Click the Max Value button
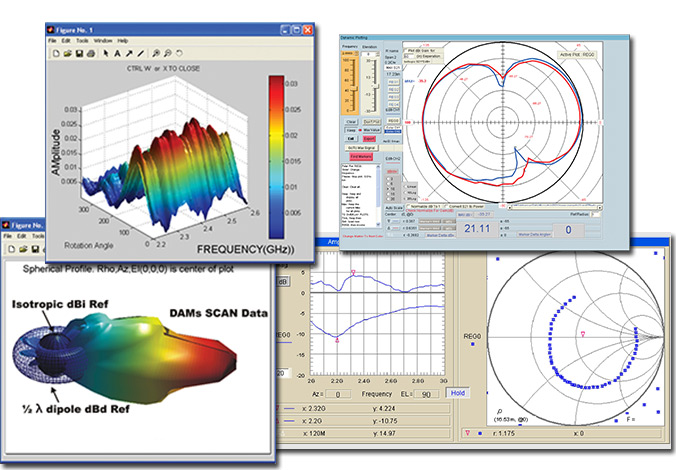This screenshot has height=470, width=676. coord(371,130)
